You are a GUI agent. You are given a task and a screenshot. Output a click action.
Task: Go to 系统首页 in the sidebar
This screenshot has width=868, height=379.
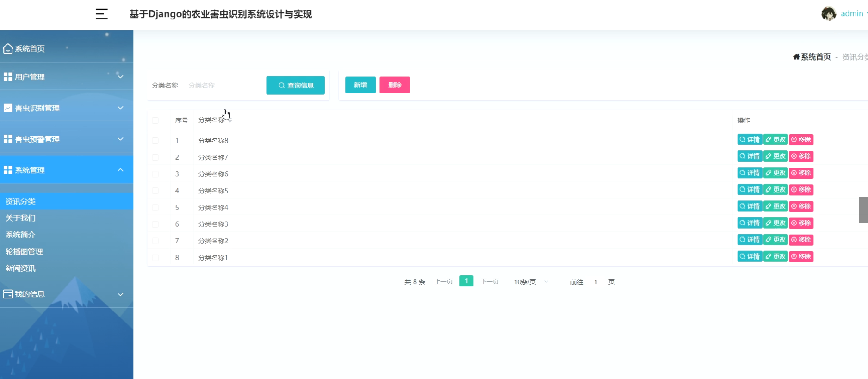(x=67, y=49)
